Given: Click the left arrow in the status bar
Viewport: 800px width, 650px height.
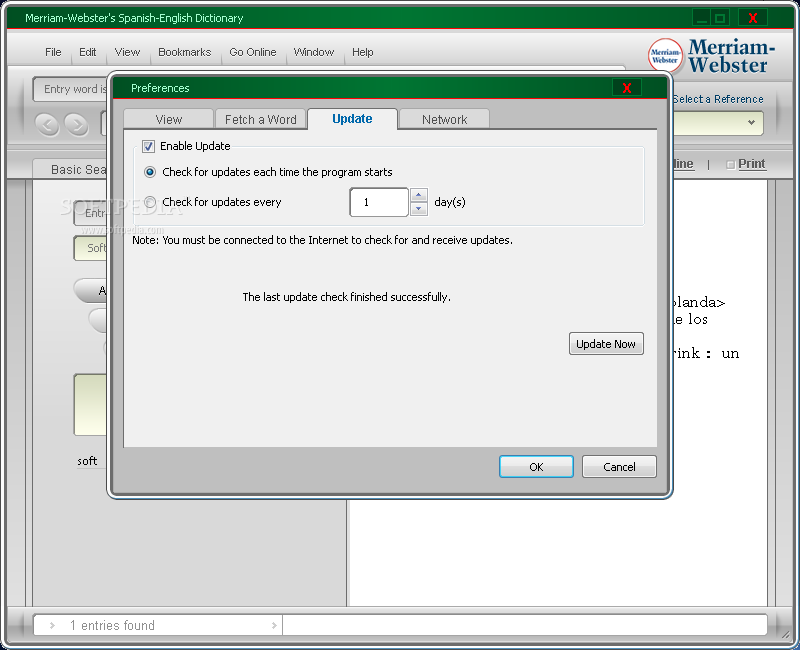Looking at the screenshot, I should (x=52, y=626).
